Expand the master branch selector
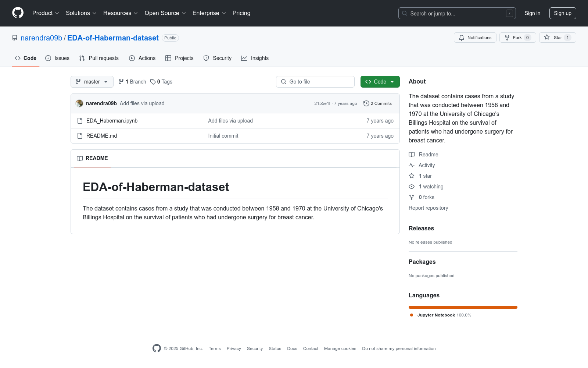The width and height of the screenshot is (588, 368). click(92, 82)
